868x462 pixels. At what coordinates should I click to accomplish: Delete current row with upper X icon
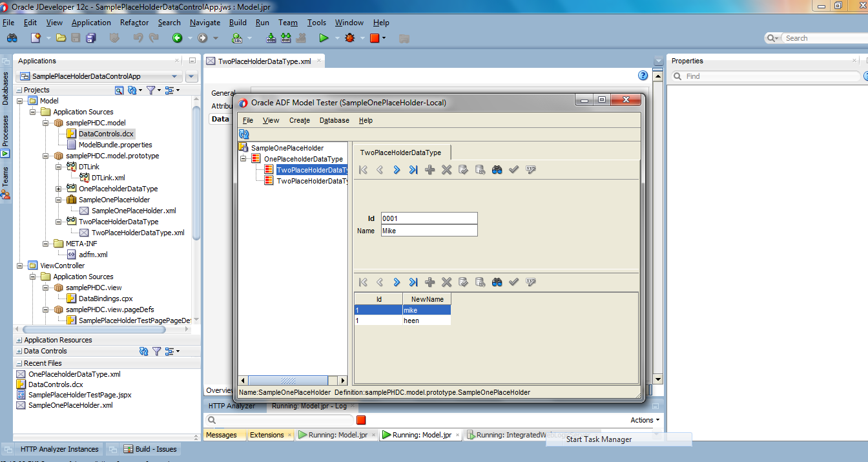pyautogui.click(x=447, y=170)
